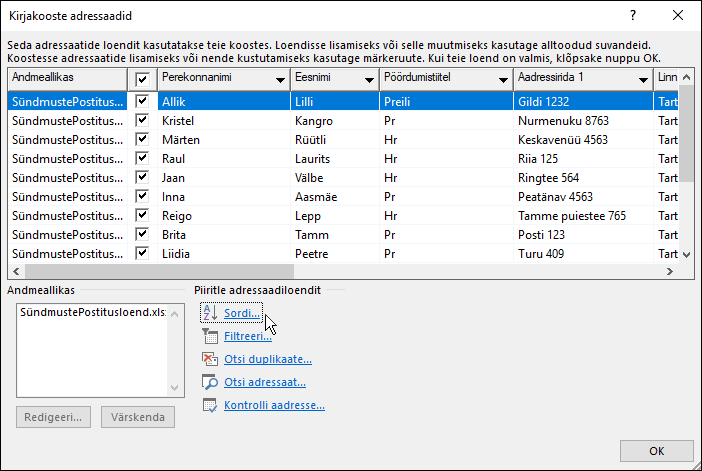
Task: Select the cell "Posti 123"
Action: (583, 235)
